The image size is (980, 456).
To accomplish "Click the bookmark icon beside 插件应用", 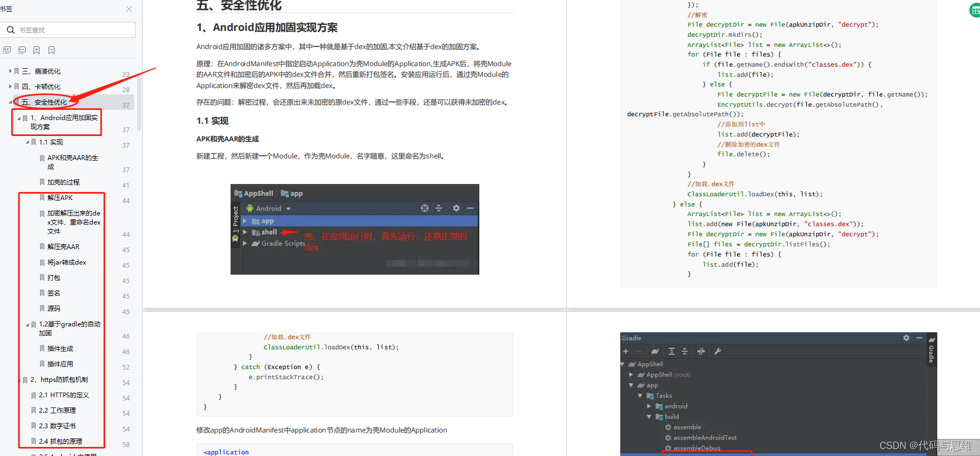I will tap(42, 364).
